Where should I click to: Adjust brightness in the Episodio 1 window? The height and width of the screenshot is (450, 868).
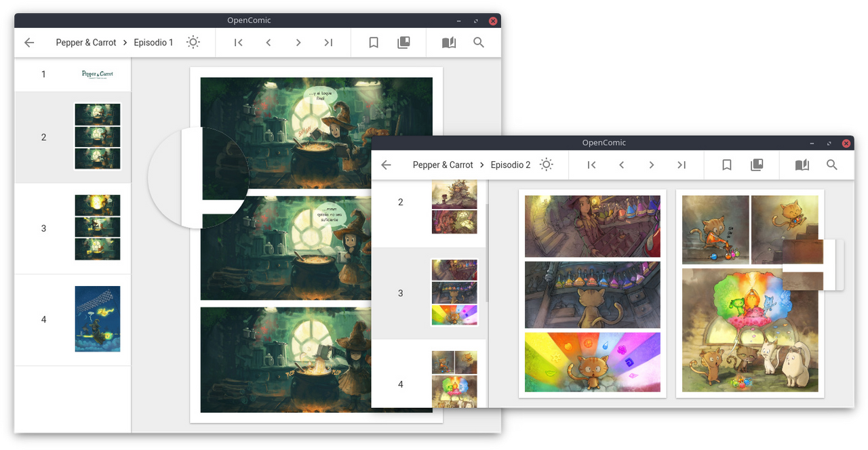click(193, 43)
